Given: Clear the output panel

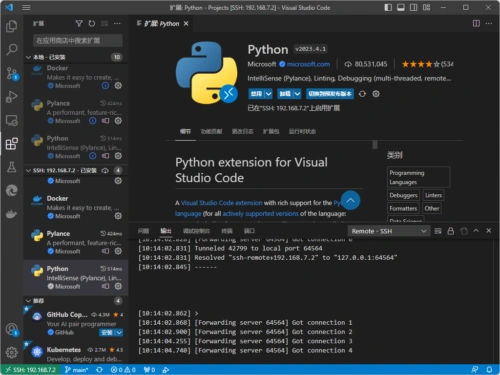Looking at the screenshot, I should (x=438, y=231).
